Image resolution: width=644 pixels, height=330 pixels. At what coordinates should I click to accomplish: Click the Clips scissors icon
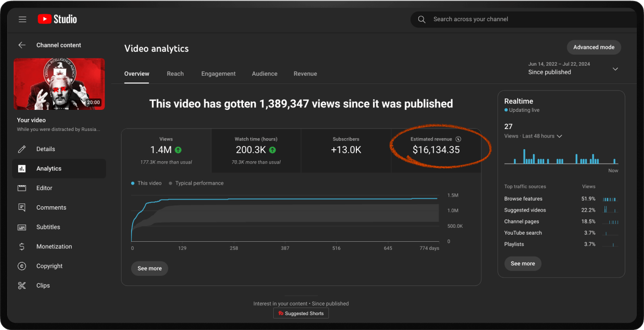pyautogui.click(x=22, y=285)
